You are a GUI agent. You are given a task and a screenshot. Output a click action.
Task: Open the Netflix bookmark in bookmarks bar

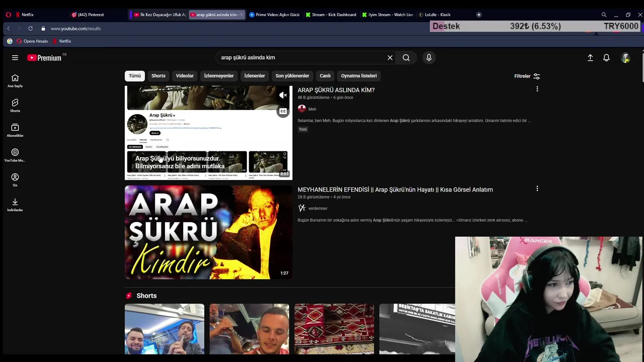pyautogui.click(x=62, y=41)
